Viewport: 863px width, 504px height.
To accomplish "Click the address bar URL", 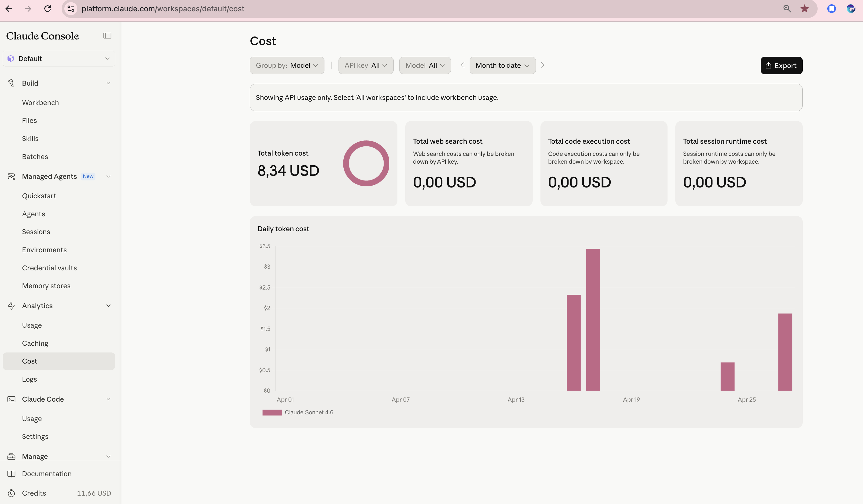I will tap(163, 9).
